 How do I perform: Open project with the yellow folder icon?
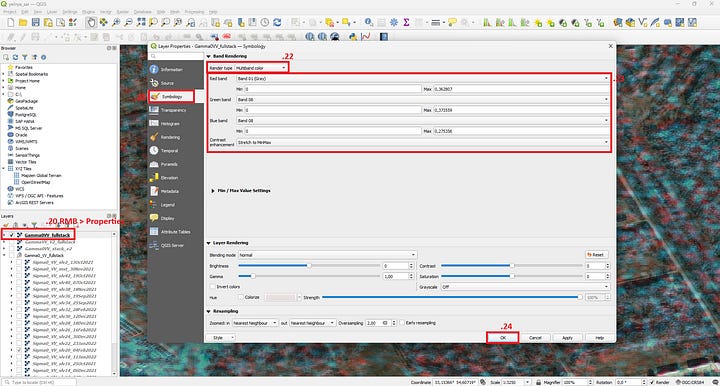pos(23,22)
